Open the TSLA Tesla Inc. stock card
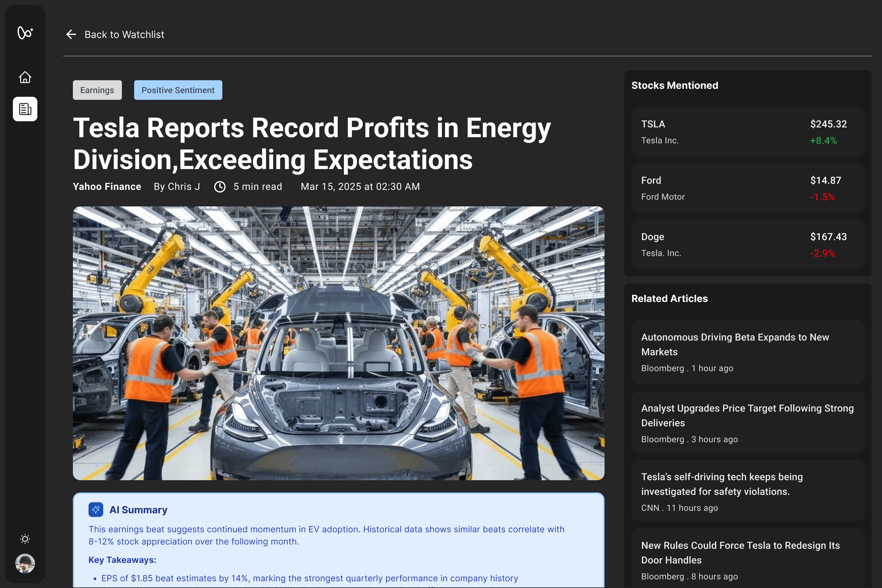The image size is (882, 588). point(747,132)
